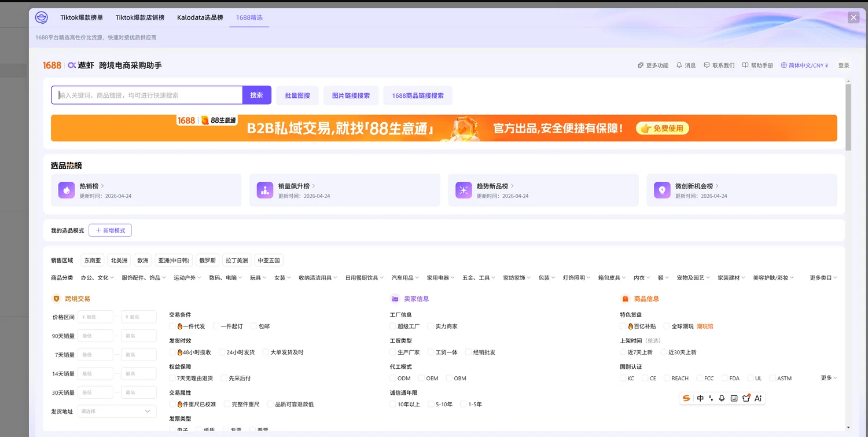Image resolution: width=868 pixels, height=437 pixels.
Task: Focus the keyword search input field
Action: (x=146, y=95)
